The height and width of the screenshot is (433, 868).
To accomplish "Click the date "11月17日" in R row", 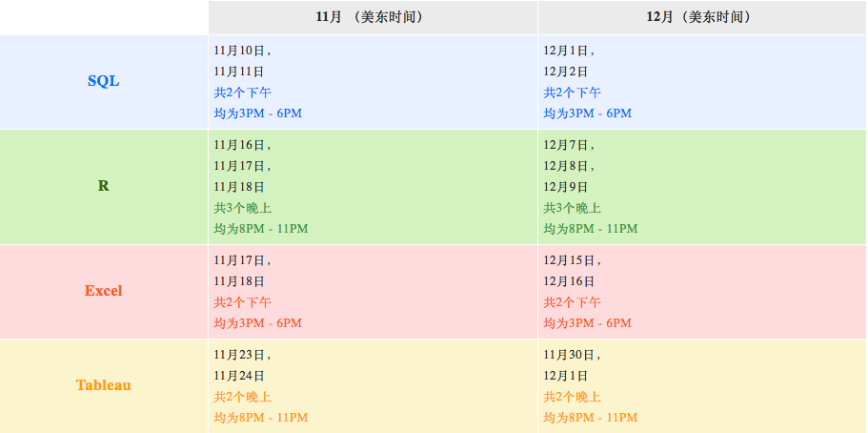I will pyautogui.click(x=239, y=166).
